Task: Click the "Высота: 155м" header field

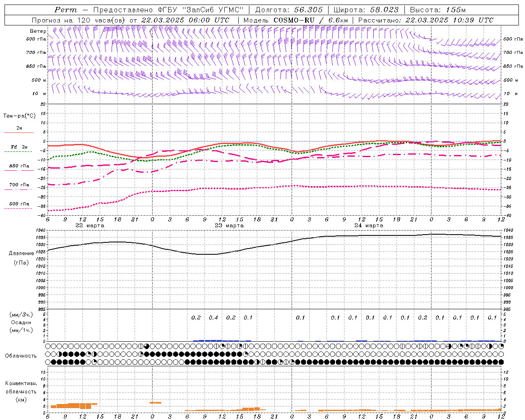Action: pos(438,10)
